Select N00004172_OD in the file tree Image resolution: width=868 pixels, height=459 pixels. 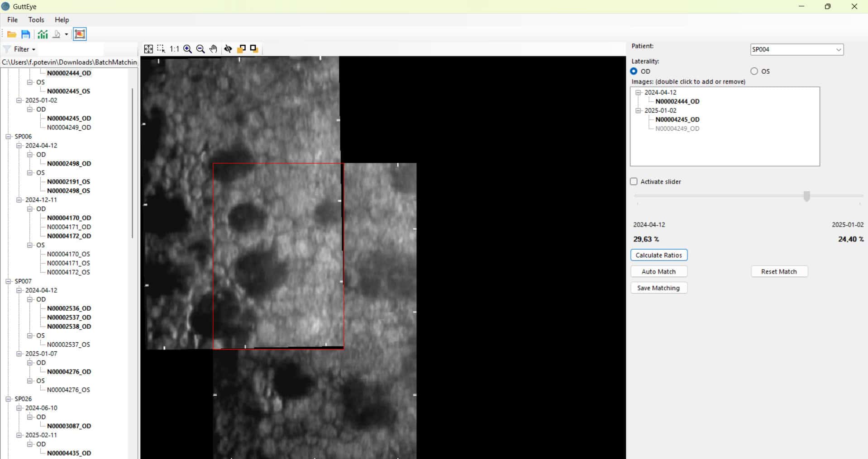point(69,236)
